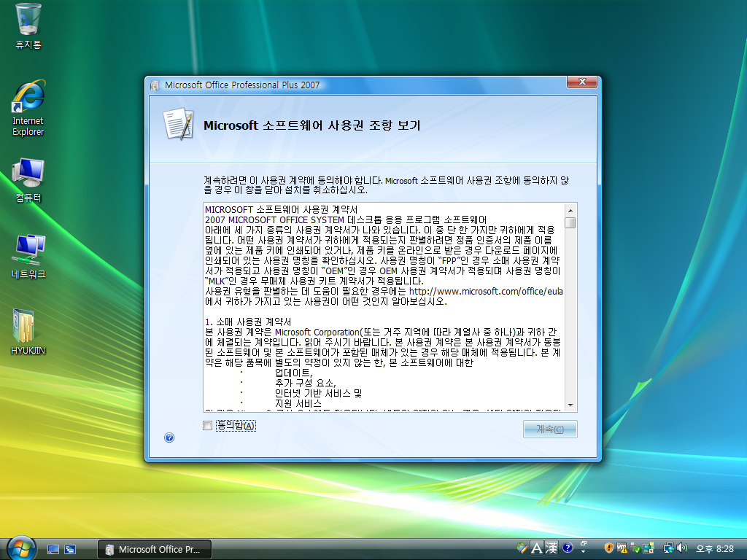747x560 pixels.
Task: Click the license text scrollbar up arrow
Action: 570,210
